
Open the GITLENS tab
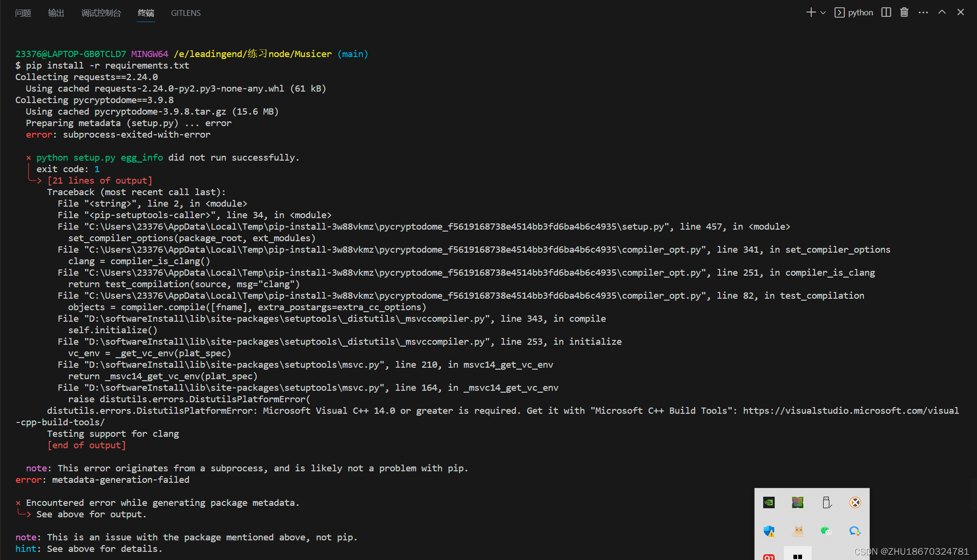tap(186, 13)
